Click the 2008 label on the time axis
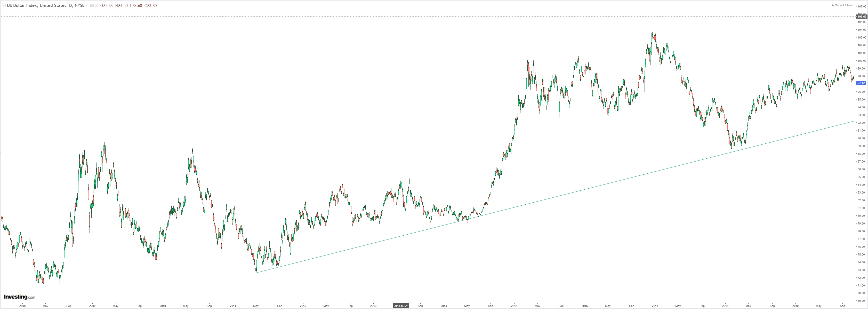The image size is (868, 309). (x=22, y=306)
